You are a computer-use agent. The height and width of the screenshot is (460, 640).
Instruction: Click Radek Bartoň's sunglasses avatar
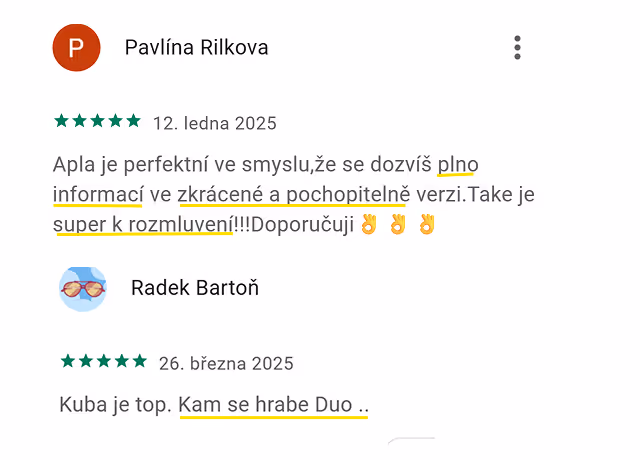pyautogui.click(x=83, y=289)
